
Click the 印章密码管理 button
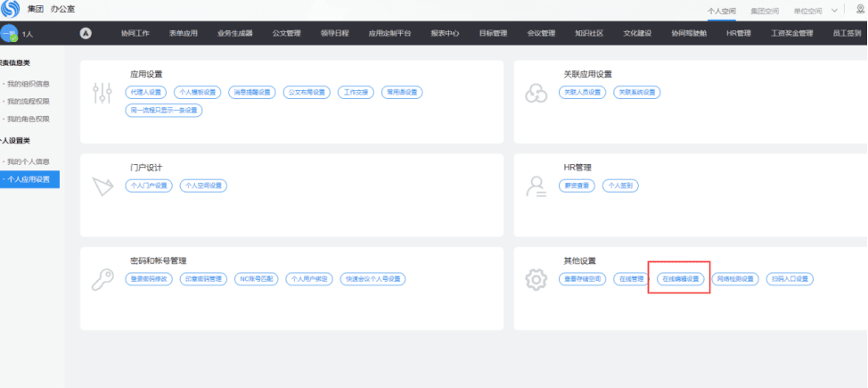[203, 279]
